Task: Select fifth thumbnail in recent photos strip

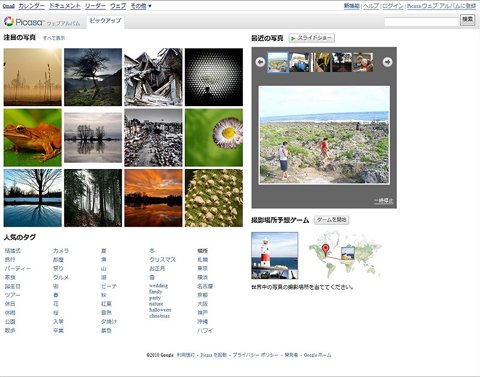Action: tap(363, 62)
